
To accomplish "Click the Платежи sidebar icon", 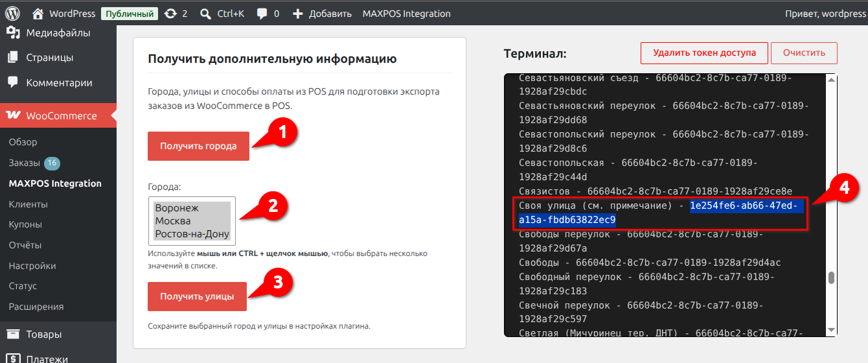I will 13,358.
